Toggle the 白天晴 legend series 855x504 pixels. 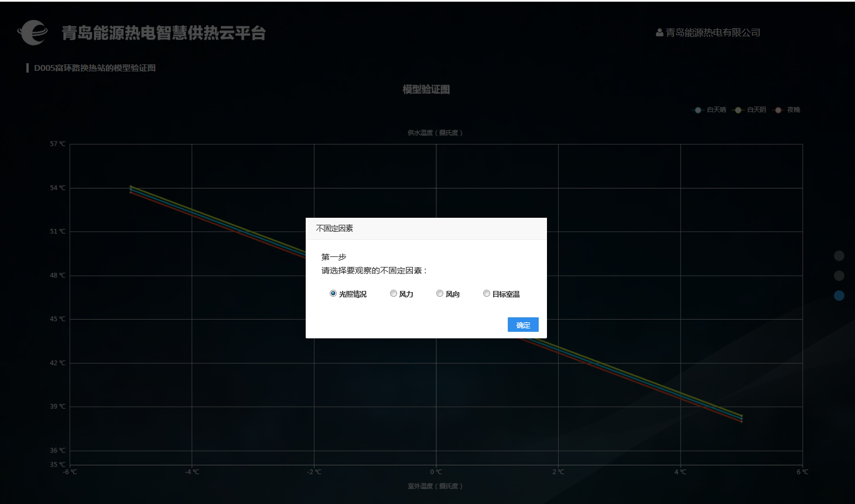[x=709, y=110]
